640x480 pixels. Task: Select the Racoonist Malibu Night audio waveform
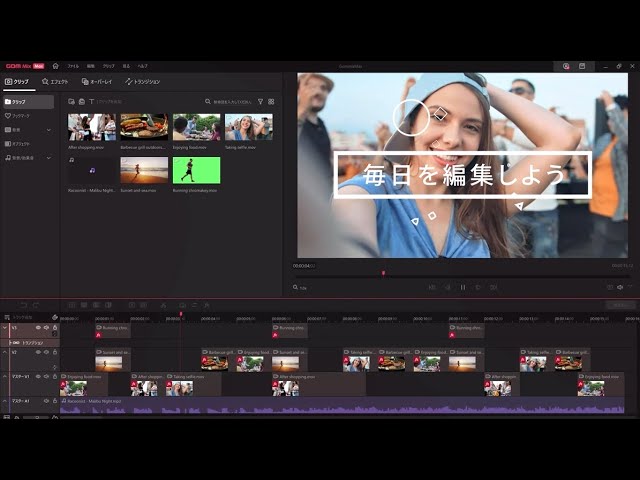[x=342, y=406]
